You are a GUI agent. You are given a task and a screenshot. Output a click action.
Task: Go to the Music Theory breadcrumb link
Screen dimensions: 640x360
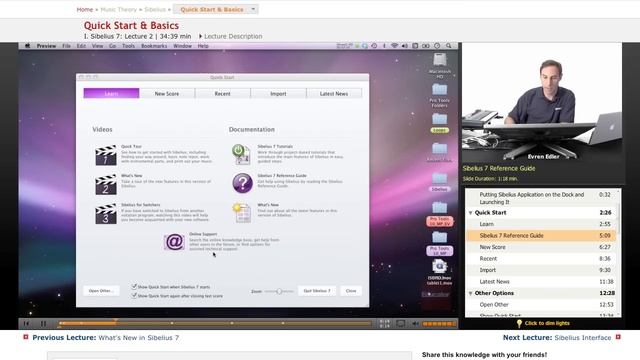point(119,9)
